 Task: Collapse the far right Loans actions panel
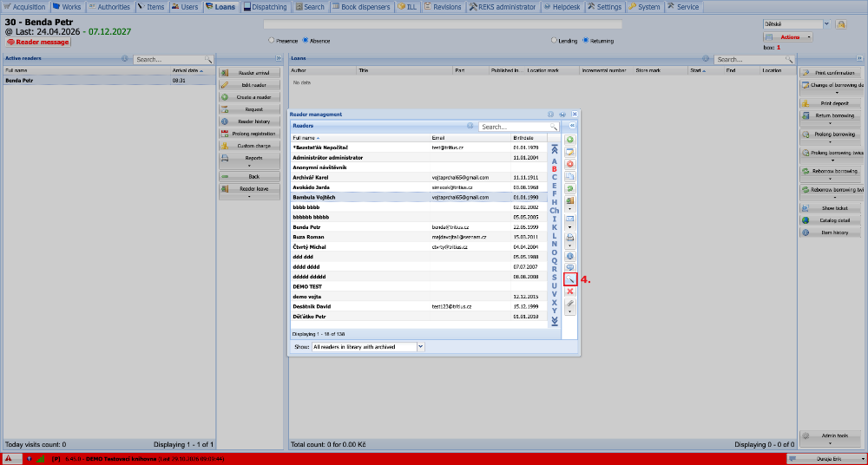pyautogui.click(x=859, y=58)
